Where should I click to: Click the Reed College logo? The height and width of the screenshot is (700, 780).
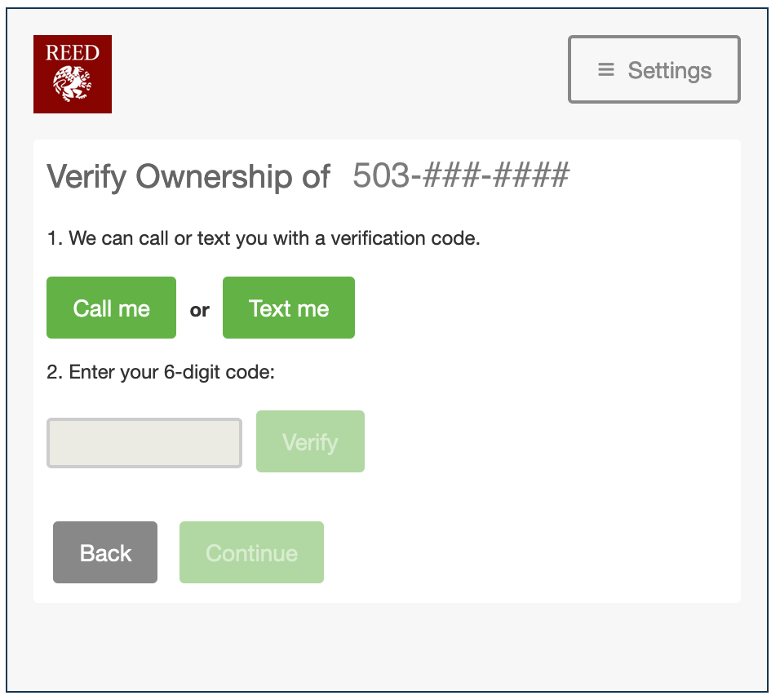pyautogui.click(x=73, y=74)
